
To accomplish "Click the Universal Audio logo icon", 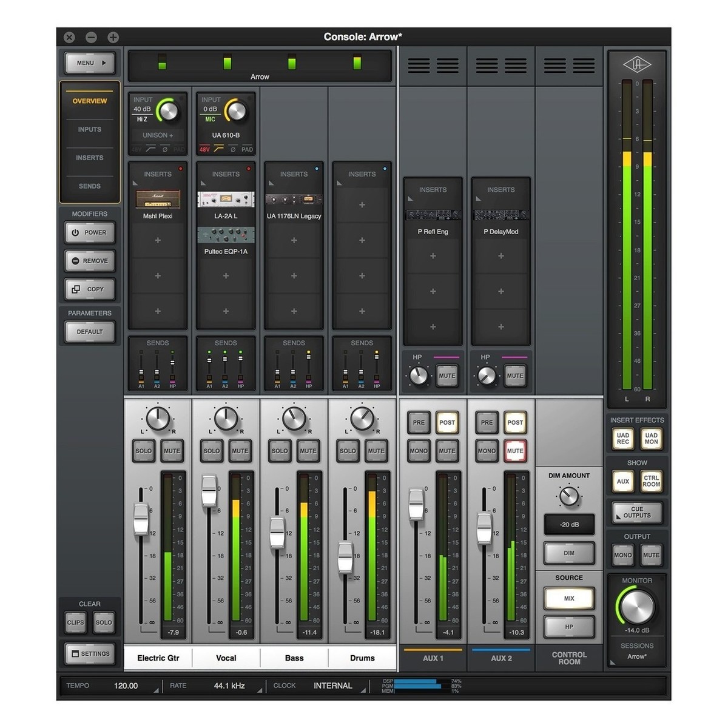I will 637,64.
